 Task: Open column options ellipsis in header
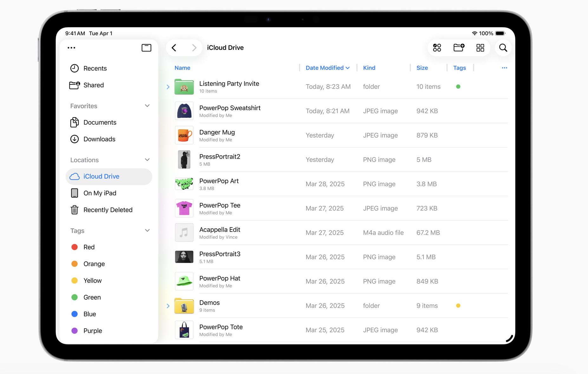(x=504, y=68)
